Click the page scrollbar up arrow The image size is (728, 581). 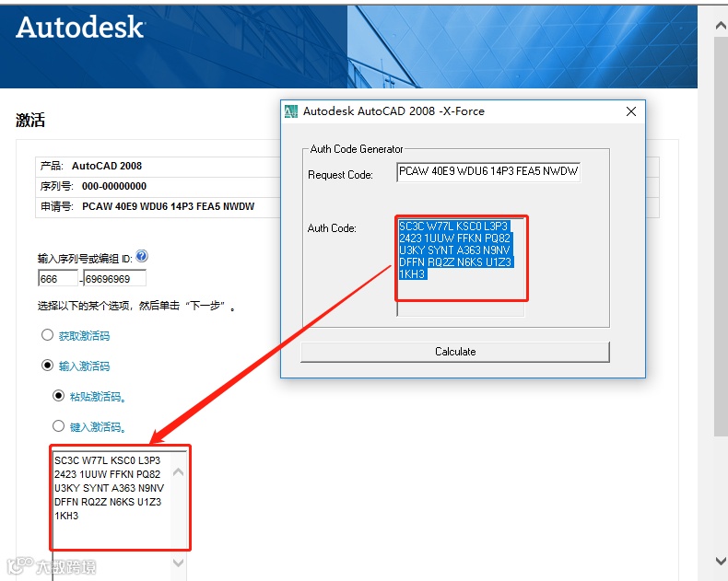(721, 26)
